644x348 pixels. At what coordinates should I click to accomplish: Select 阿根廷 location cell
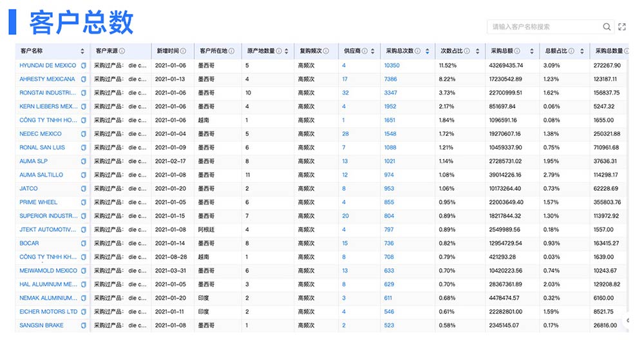point(206,229)
